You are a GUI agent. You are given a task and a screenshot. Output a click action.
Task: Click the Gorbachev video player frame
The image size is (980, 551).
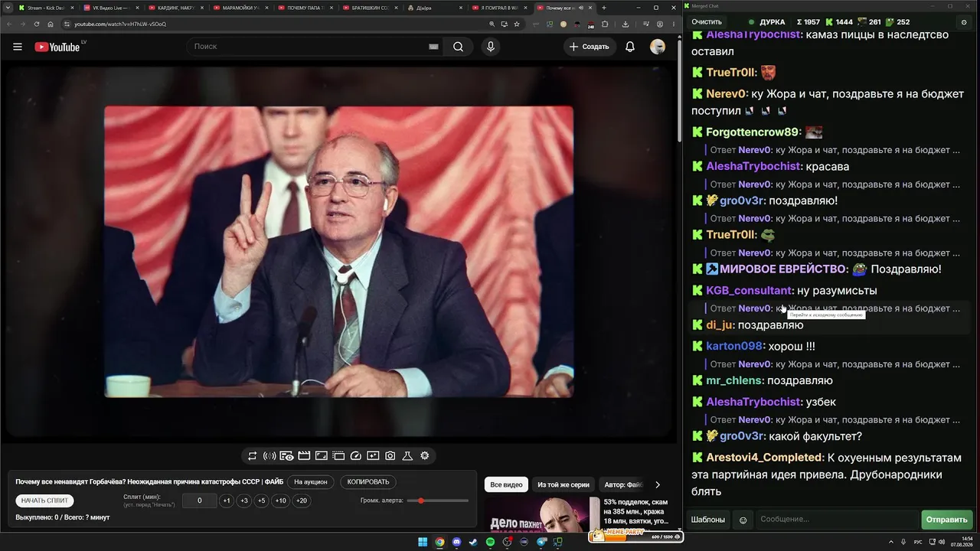point(338,252)
